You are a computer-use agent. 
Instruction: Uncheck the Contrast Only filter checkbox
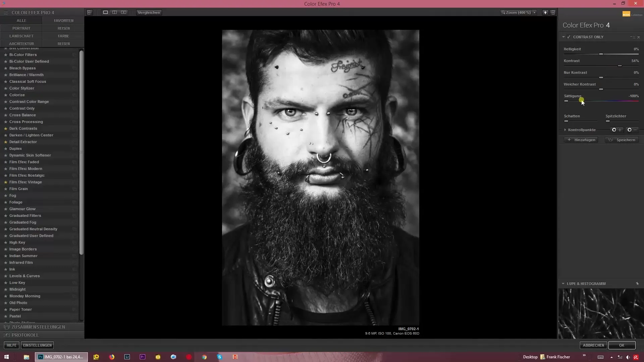[x=569, y=37]
